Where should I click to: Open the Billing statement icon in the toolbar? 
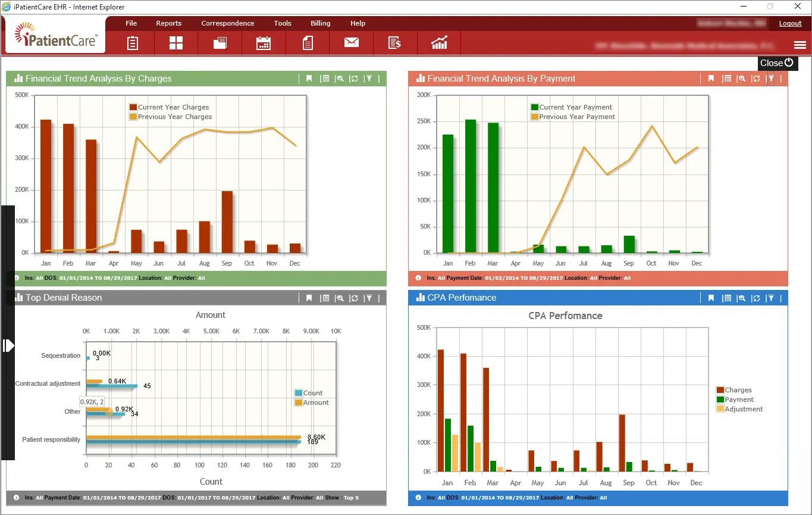click(x=395, y=43)
